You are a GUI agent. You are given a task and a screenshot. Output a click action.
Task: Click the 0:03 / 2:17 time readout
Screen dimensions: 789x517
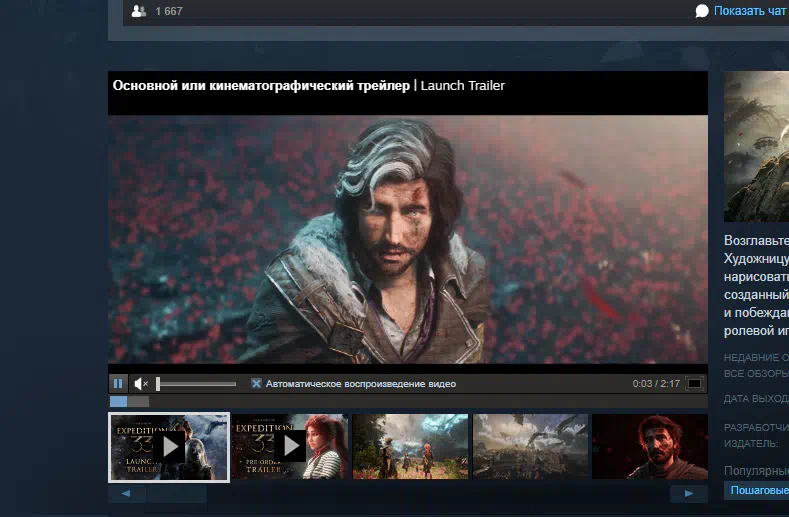[656, 384]
